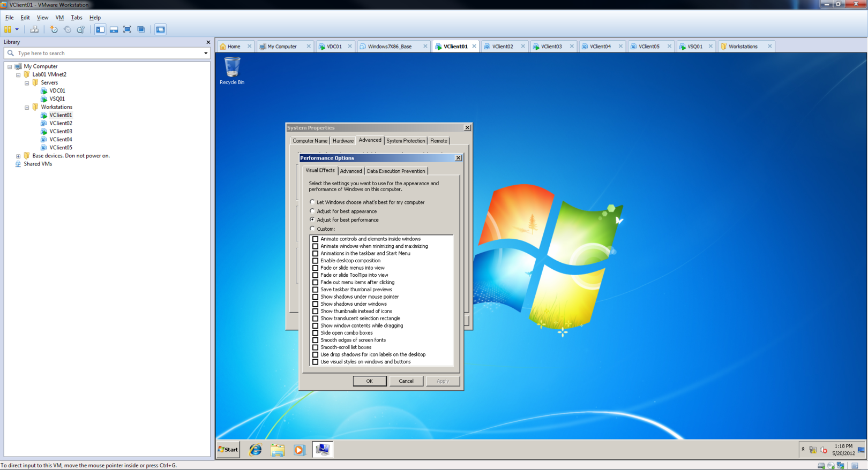Open Windows Explorer folder icon in taskbar

pyautogui.click(x=278, y=450)
